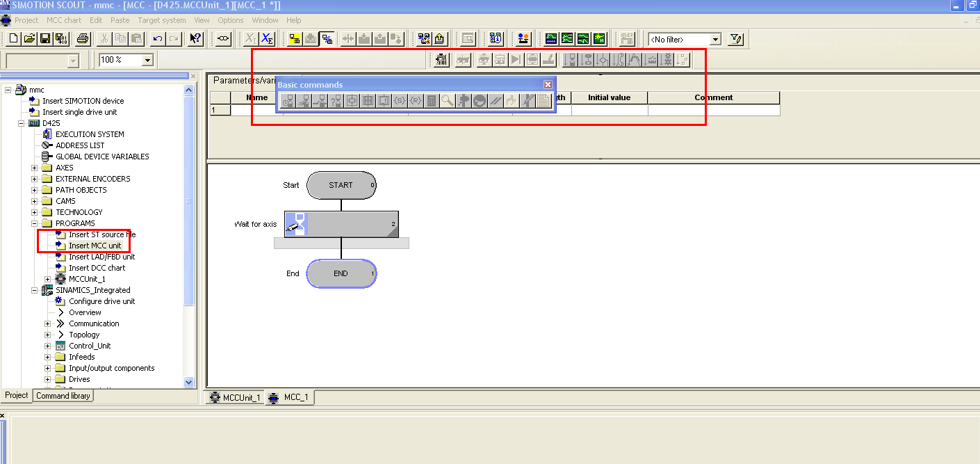This screenshot has height=464, width=980.
Task: Click Insert single drive unit
Action: coord(80,112)
